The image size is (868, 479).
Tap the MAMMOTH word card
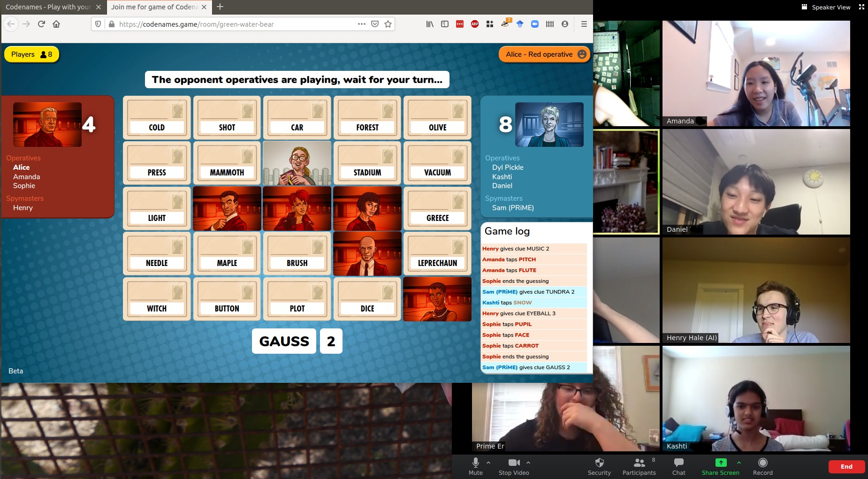pos(227,163)
